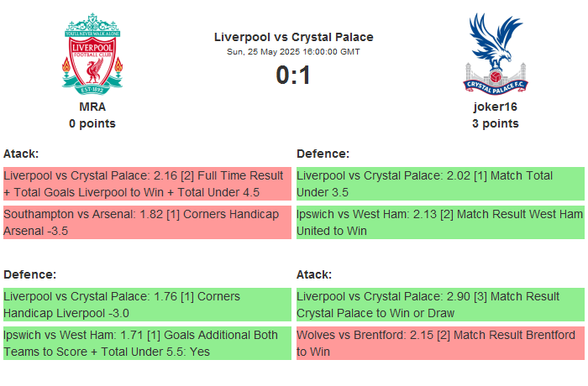Click the Liverpool vs Crystal Palace match title

pyautogui.click(x=294, y=37)
